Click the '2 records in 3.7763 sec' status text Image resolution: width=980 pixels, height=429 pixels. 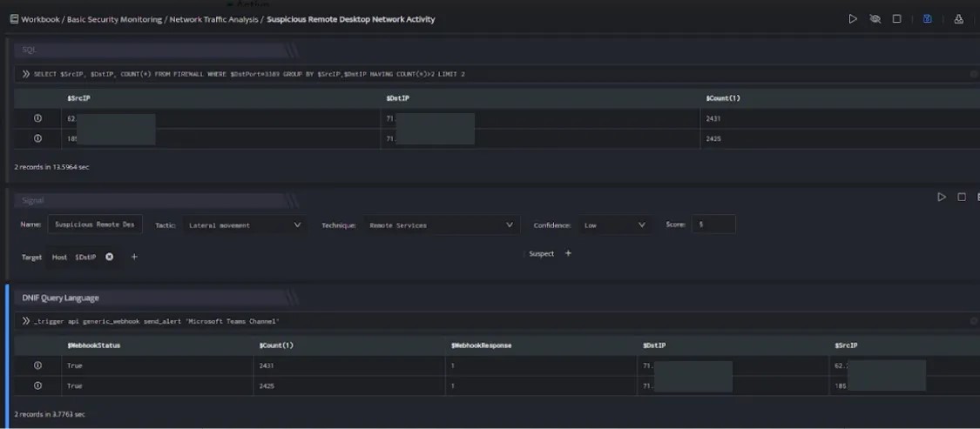click(50, 414)
